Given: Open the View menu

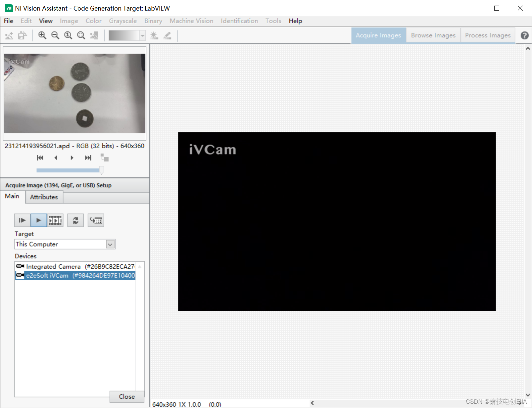Looking at the screenshot, I should click(46, 21).
